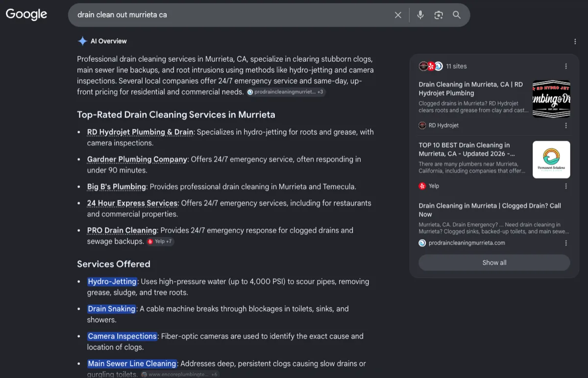Image resolution: width=588 pixels, height=378 pixels.
Task: Click 'RD Hydrojet' source name text
Action: [x=443, y=125]
